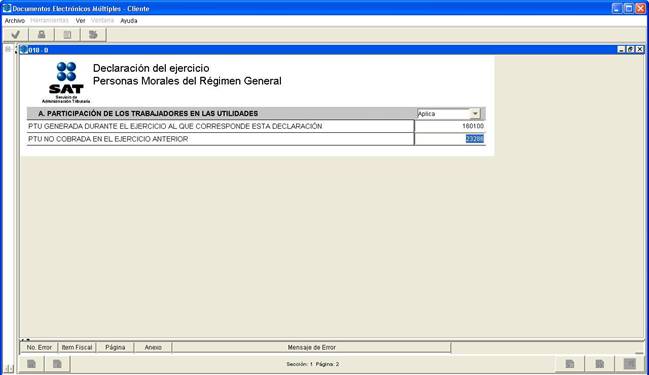The image size is (649, 375).
Task: Click the fourth toolbar icon after calculator
Action: [93, 35]
